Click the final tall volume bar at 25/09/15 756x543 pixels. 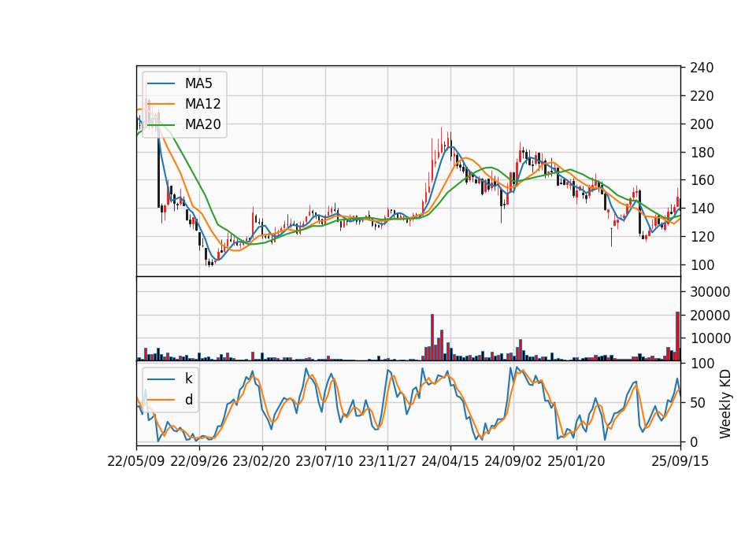[x=677, y=336]
